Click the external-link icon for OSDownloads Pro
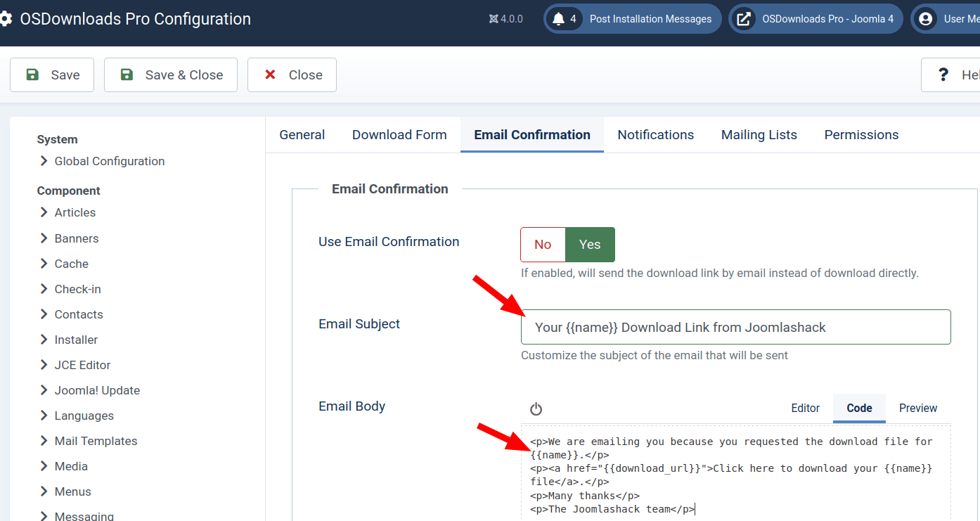The width and height of the screenshot is (980, 521). tap(743, 19)
